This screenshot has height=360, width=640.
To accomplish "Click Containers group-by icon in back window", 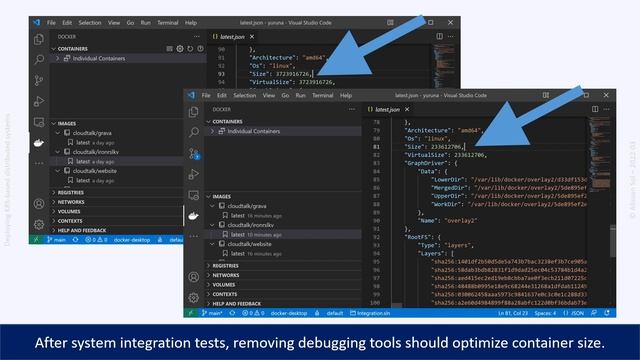I will tap(169, 49).
